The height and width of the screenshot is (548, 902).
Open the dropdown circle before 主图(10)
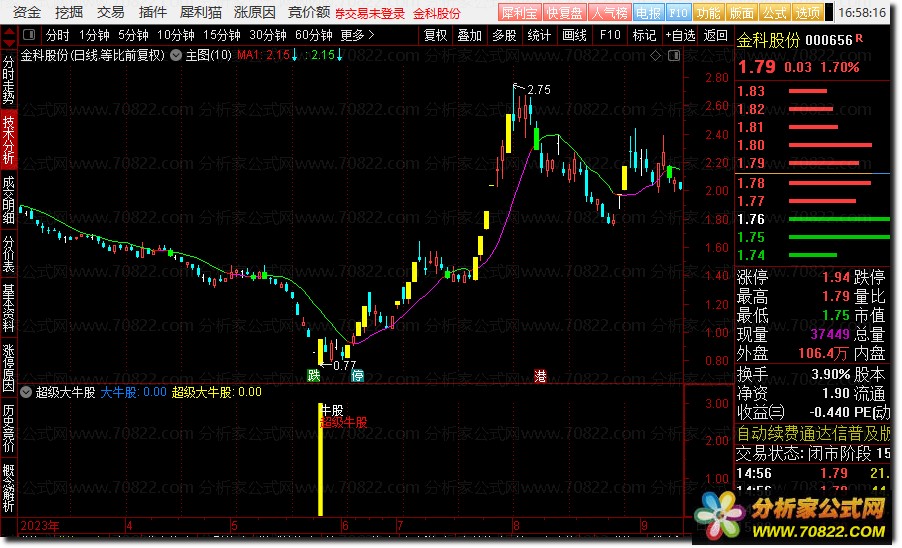[x=176, y=55]
